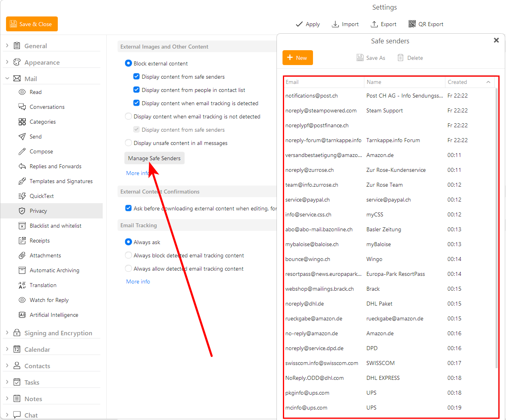Image resolution: width=506 pixels, height=420 pixels.
Task: Open the Automatic Archiving settings page
Action: pos(54,270)
